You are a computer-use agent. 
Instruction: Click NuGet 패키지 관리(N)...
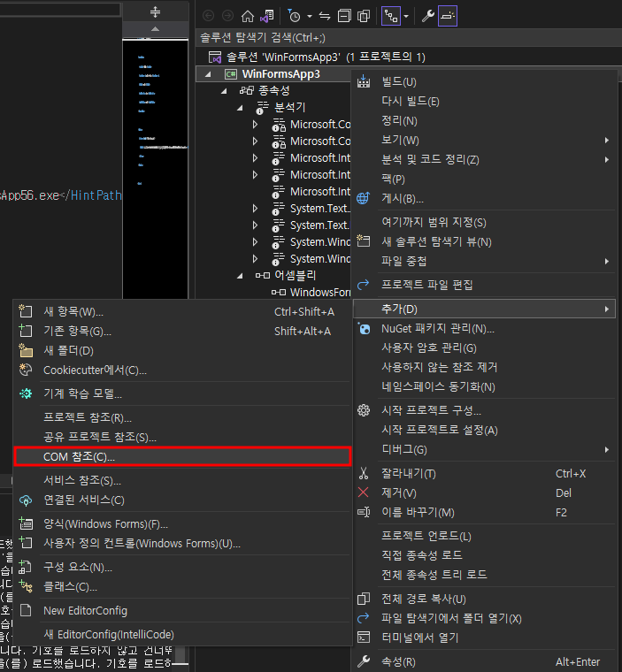(484, 329)
